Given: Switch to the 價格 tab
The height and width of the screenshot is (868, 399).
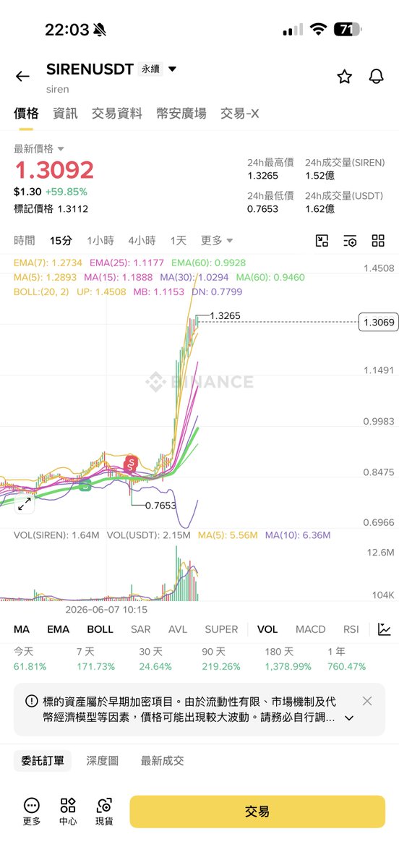Looking at the screenshot, I should click(x=25, y=113).
